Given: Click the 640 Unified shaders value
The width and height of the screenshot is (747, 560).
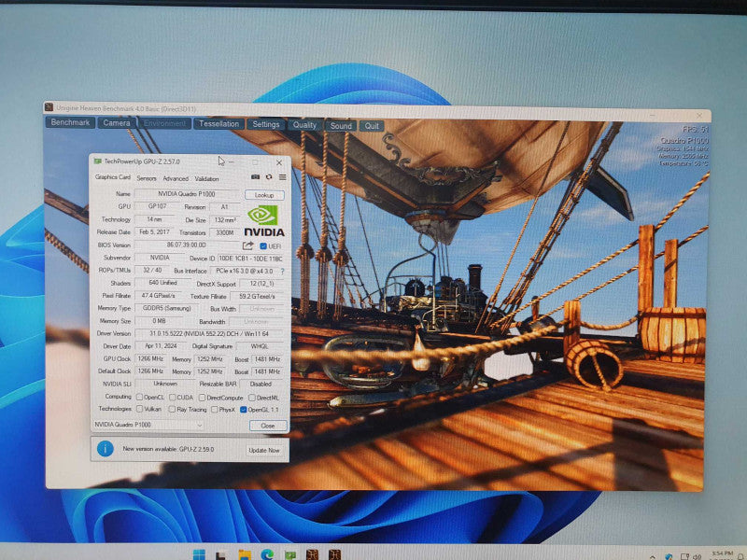Looking at the screenshot, I should coord(163,283).
